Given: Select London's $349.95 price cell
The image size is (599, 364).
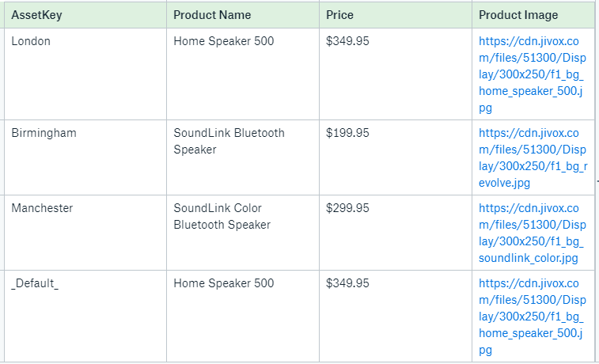Looking at the screenshot, I should tap(396, 74).
